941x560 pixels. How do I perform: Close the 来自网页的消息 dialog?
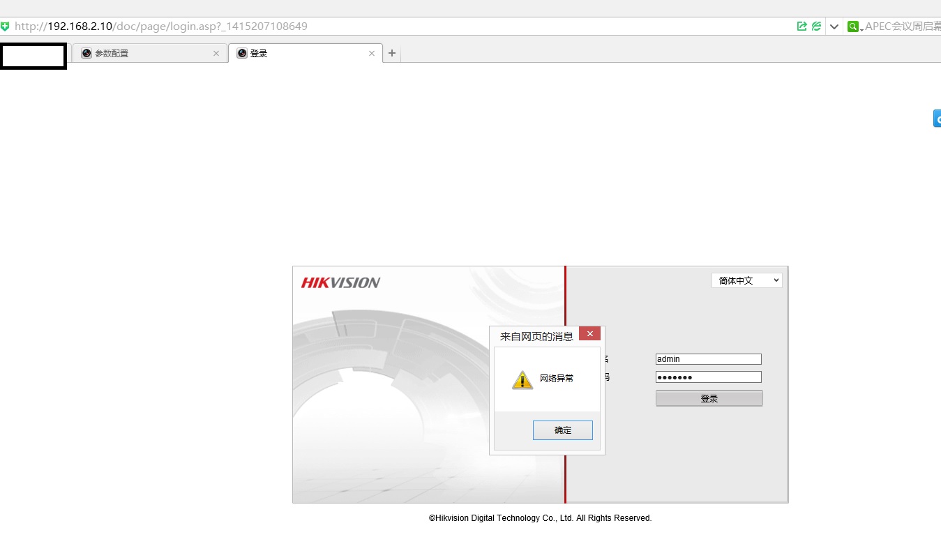[589, 333]
